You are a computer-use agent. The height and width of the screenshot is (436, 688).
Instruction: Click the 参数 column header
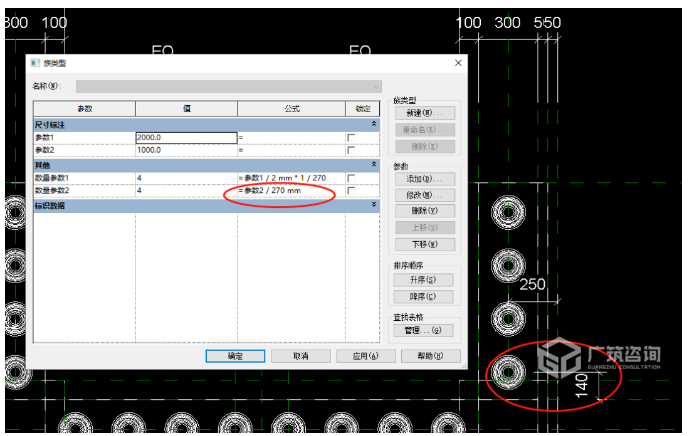click(x=85, y=109)
